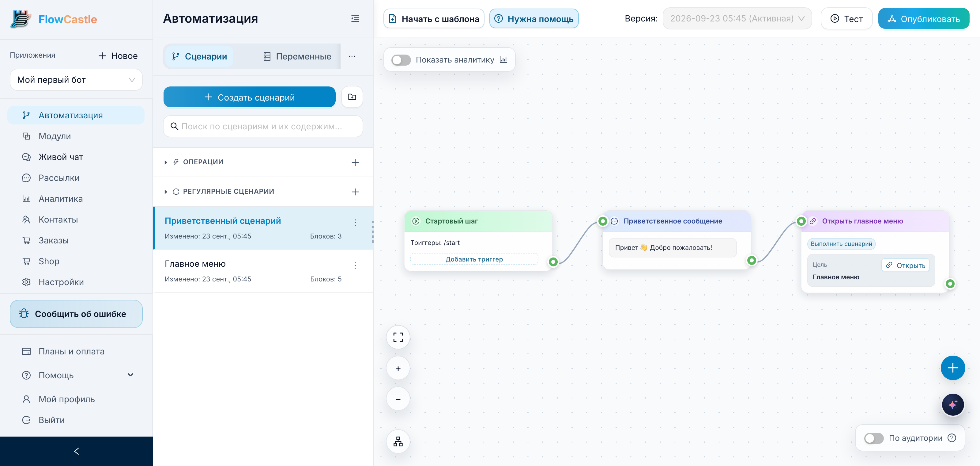Click the blue add block plus button

[x=952, y=368]
